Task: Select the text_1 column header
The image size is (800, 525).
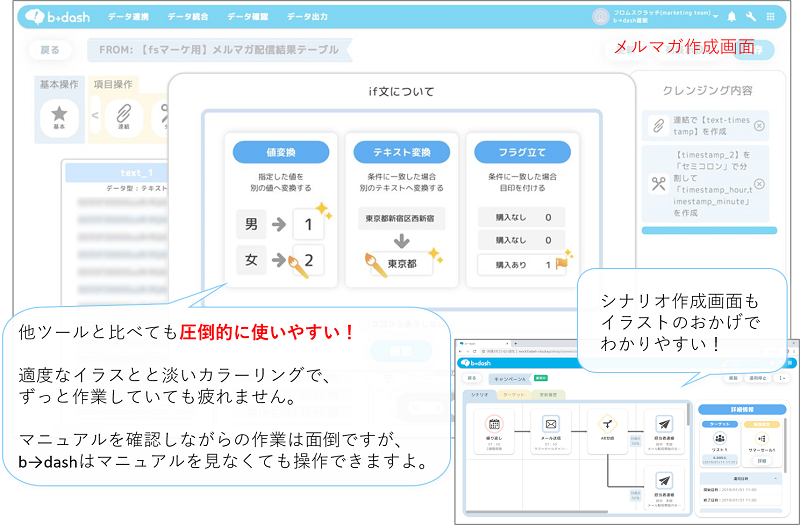Action: [x=118, y=173]
